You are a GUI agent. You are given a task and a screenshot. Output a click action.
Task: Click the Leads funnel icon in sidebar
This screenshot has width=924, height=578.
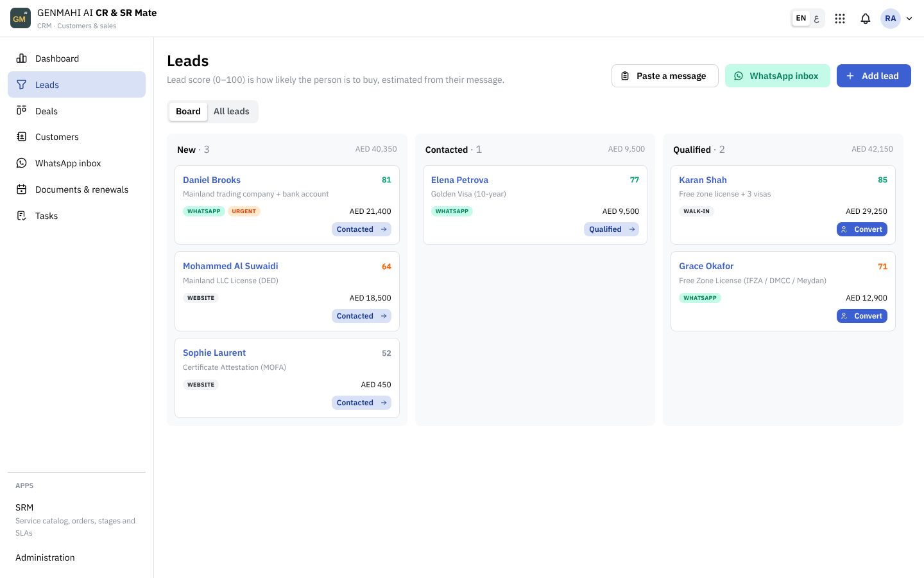22,85
